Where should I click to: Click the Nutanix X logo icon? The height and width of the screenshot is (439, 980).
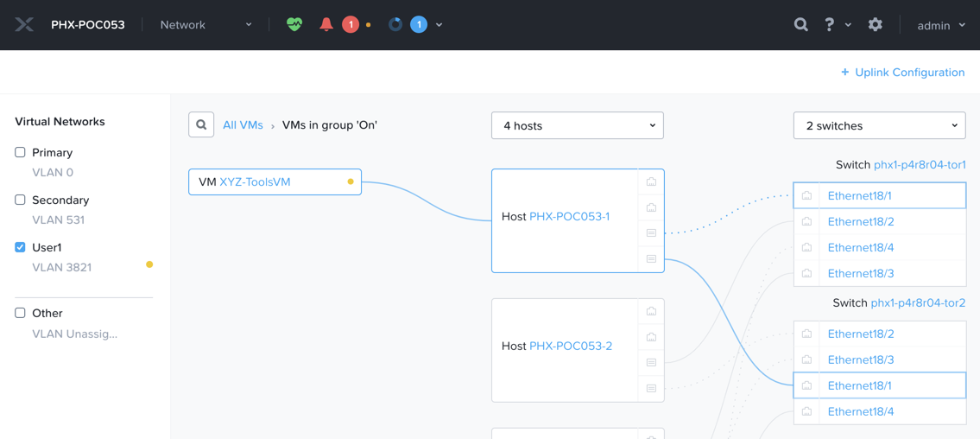tap(24, 25)
